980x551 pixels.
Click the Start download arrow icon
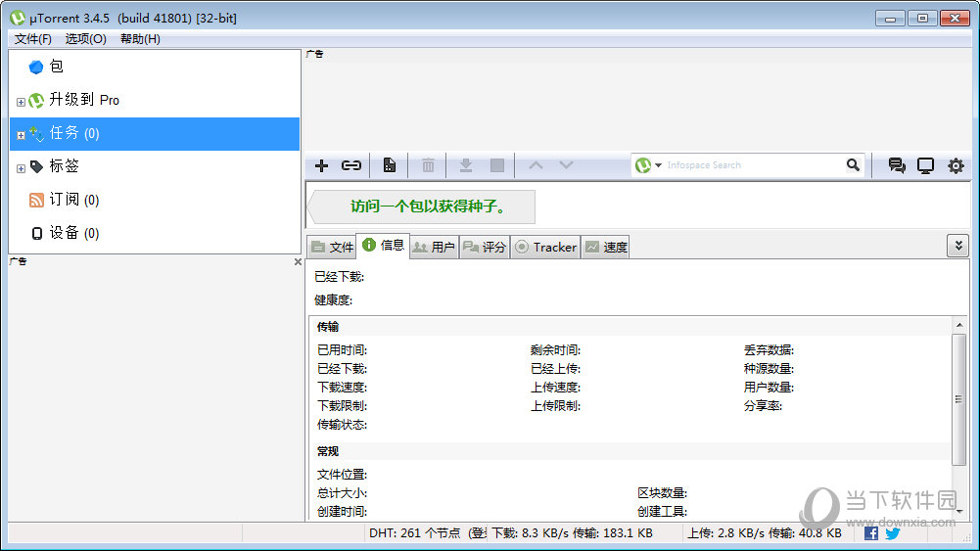pyautogui.click(x=466, y=165)
